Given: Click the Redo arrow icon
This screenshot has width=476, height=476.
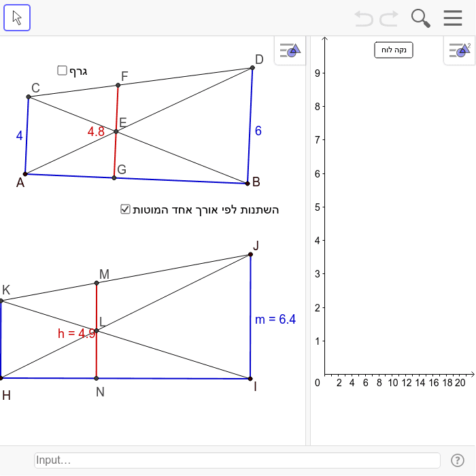Looking at the screenshot, I should (x=389, y=18).
